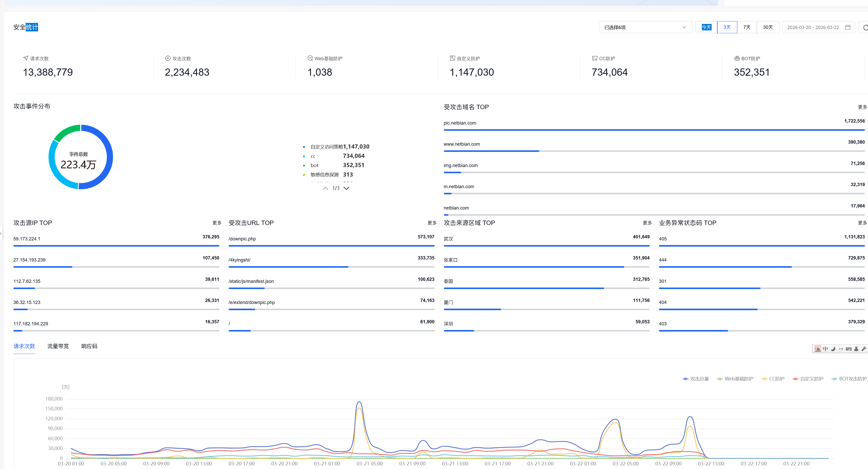Click the IME soft keyboard icon
The image size is (868, 469).
point(848,349)
